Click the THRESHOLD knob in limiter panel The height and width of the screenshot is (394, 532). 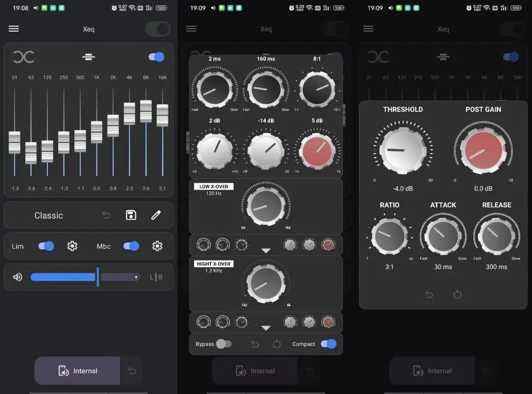pos(403,150)
